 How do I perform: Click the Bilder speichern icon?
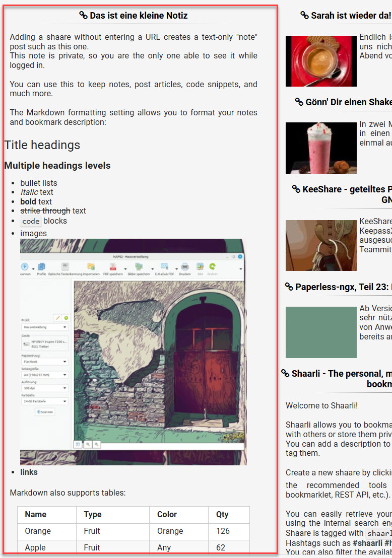click(139, 267)
